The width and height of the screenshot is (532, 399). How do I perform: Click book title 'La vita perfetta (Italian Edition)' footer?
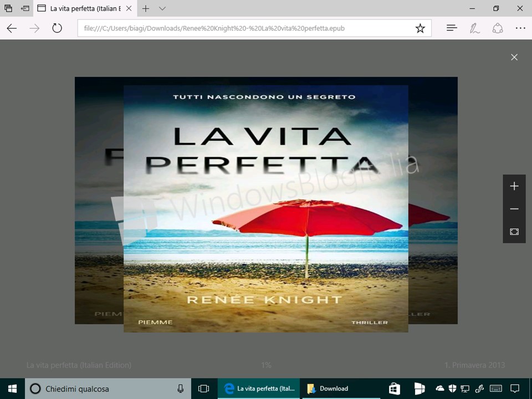pos(79,365)
